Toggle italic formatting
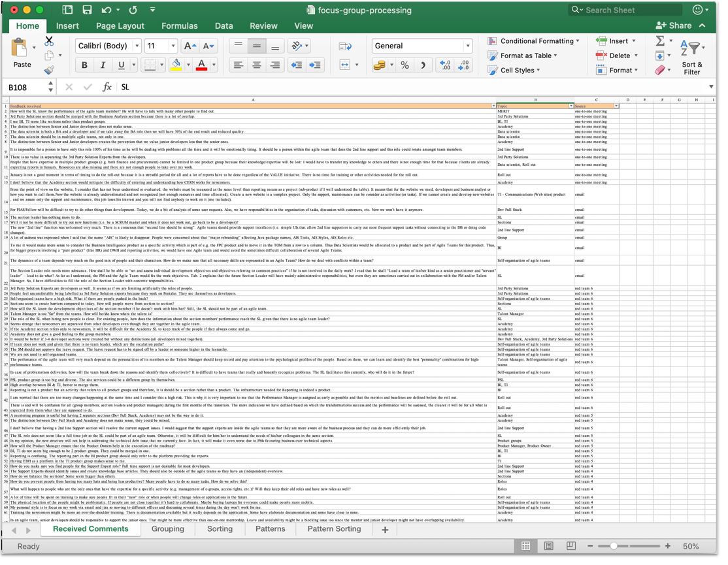 [x=103, y=65]
